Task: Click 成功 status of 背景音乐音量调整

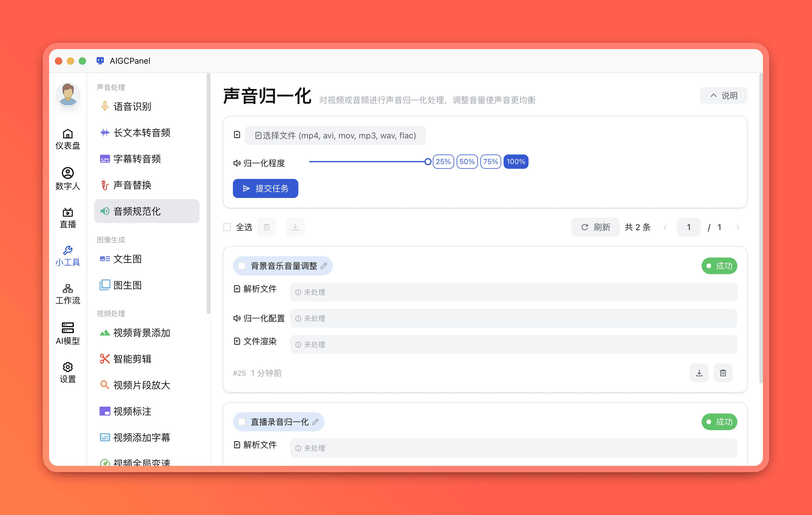Action: [719, 266]
